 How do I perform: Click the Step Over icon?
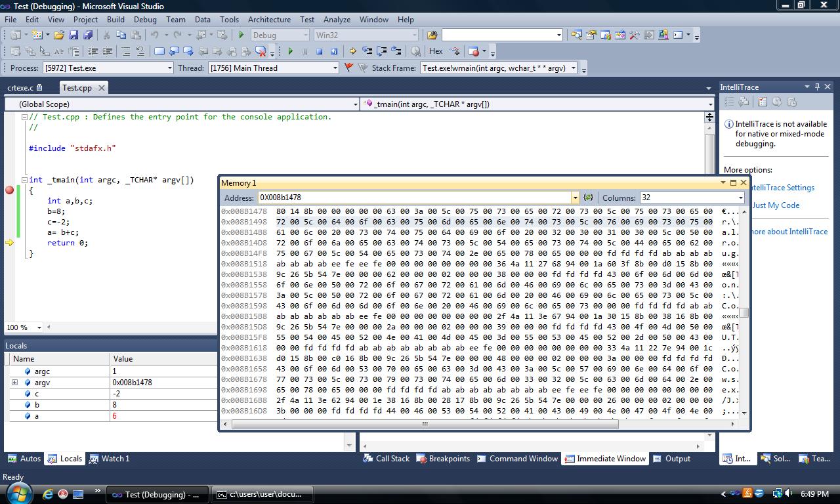click(x=381, y=51)
